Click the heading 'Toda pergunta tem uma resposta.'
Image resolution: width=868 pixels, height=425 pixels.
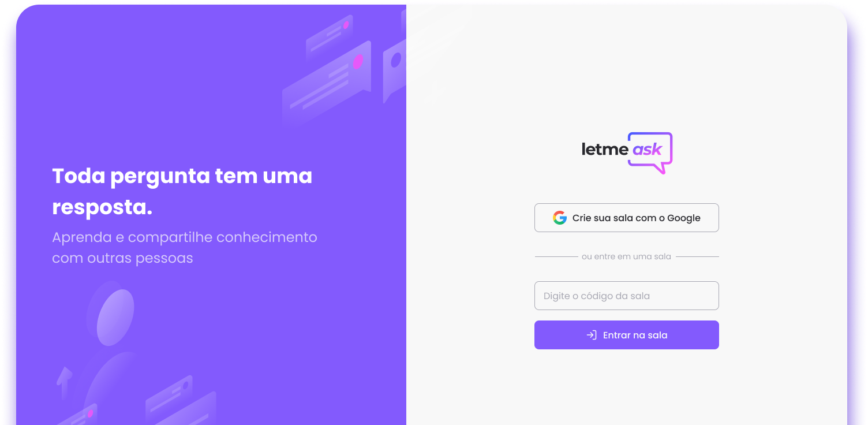[182, 191]
